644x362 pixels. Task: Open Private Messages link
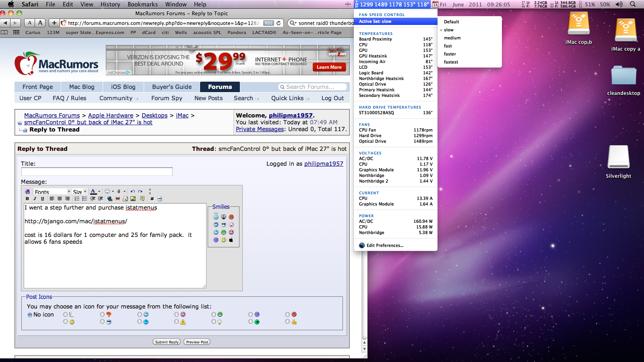(x=260, y=129)
